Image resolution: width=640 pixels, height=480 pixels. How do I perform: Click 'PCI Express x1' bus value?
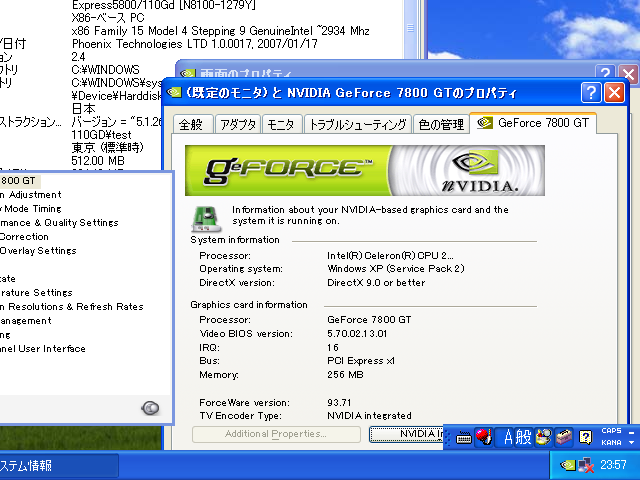(361, 361)
